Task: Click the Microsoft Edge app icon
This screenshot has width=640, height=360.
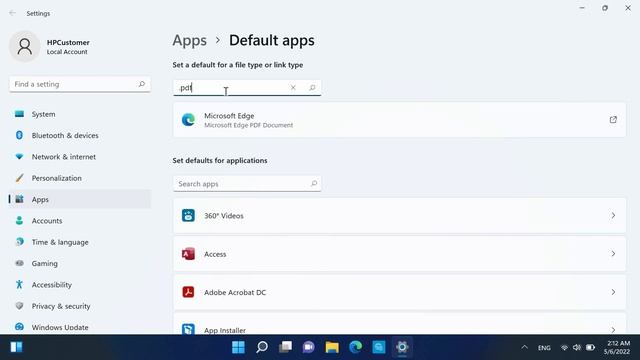Action: (188, 120)
